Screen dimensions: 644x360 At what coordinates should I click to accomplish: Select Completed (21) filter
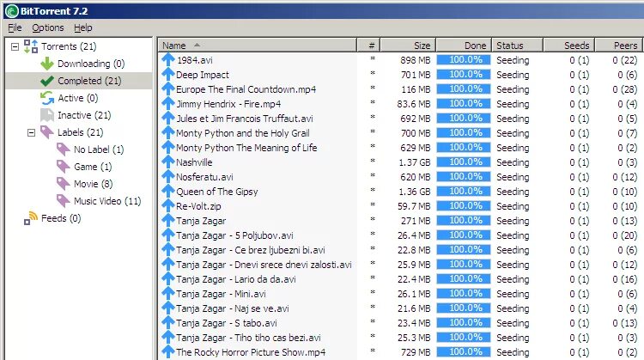89,81
